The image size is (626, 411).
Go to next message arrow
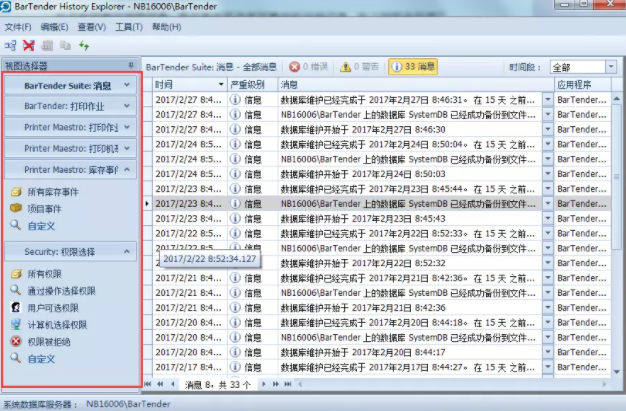(x=263, y=384)
